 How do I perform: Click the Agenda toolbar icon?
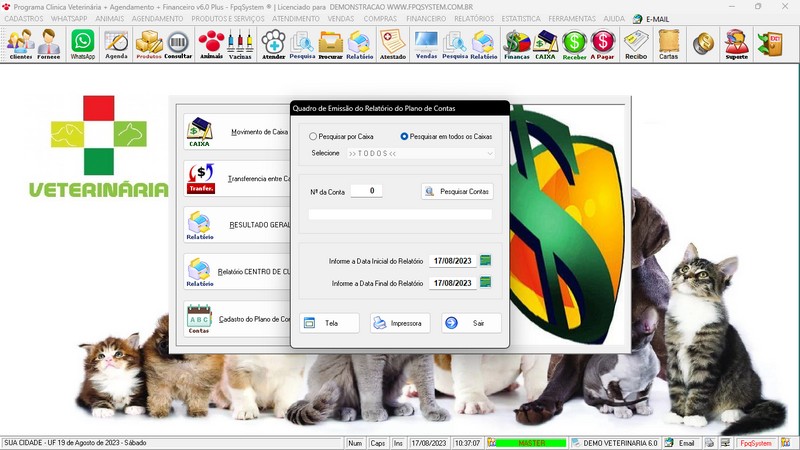click(116, 42)
